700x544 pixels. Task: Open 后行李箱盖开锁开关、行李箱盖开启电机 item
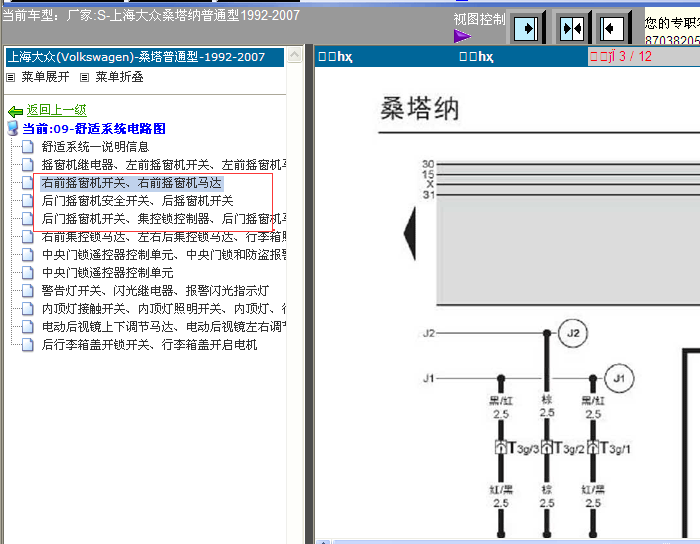coord(149,345)
